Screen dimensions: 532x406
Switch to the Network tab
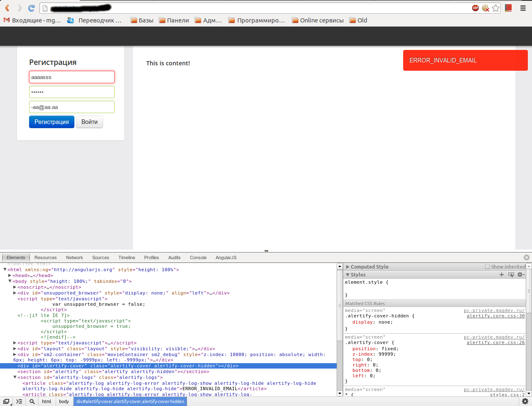[x=74, y=257]
